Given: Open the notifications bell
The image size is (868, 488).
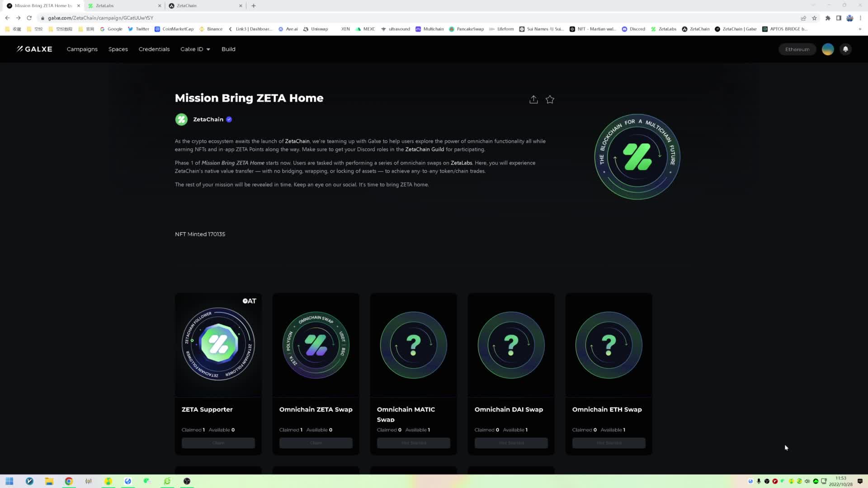Looking at the screenshot, I should point(845,49).
